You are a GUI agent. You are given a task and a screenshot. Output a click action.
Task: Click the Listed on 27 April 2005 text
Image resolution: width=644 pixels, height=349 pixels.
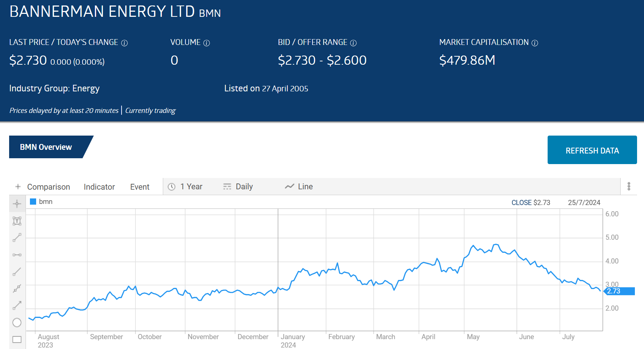click(266, 88)
